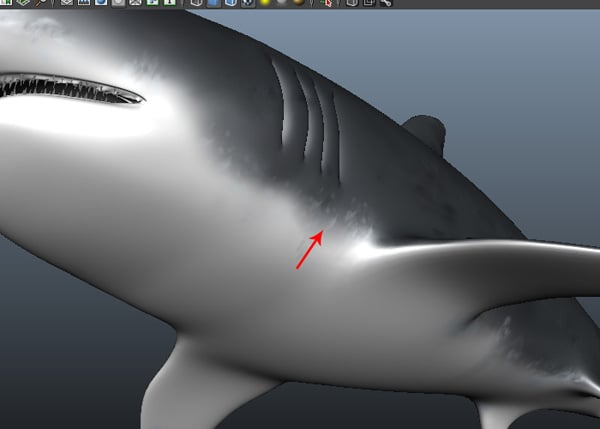Enable high quality gold sphere icon
The width and height of the screenshot is (600, 429).
tap(299, 2)
